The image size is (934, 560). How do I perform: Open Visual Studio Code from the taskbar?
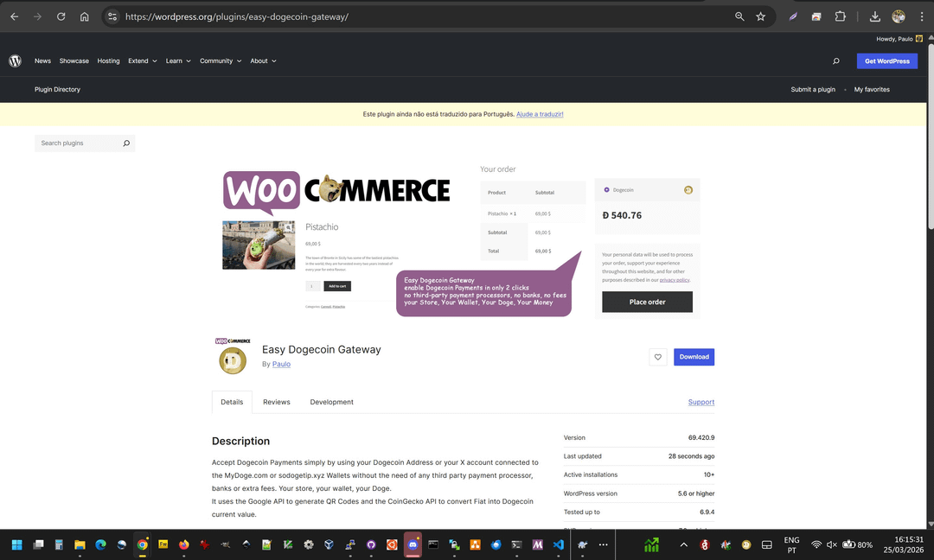point(559,544)
